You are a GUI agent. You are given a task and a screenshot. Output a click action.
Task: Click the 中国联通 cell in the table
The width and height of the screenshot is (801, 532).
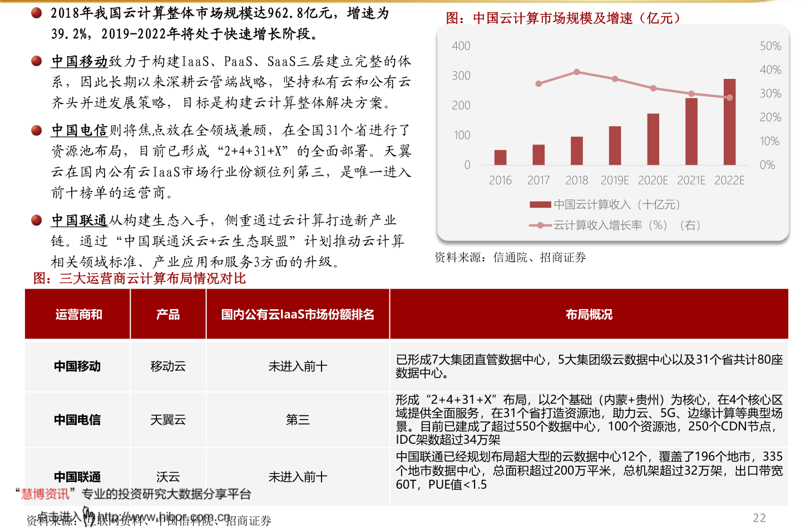coord(77,477)
